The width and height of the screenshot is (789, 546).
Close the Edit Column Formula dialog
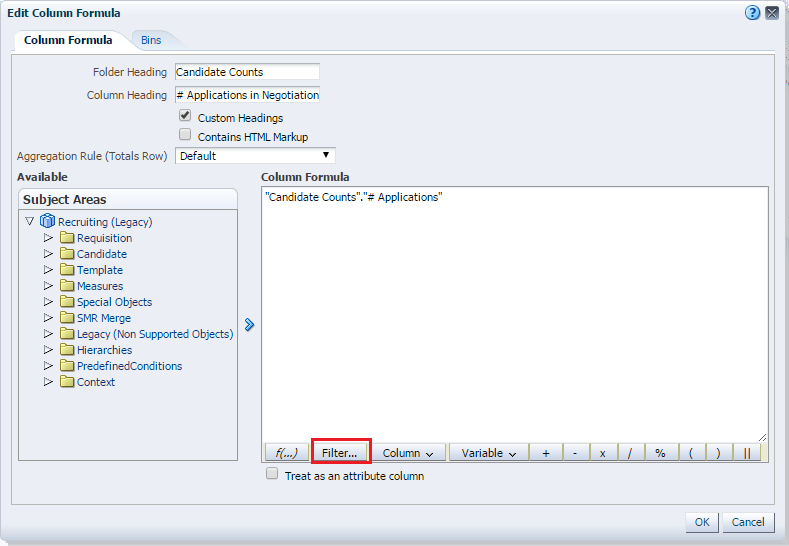[772, 13]
